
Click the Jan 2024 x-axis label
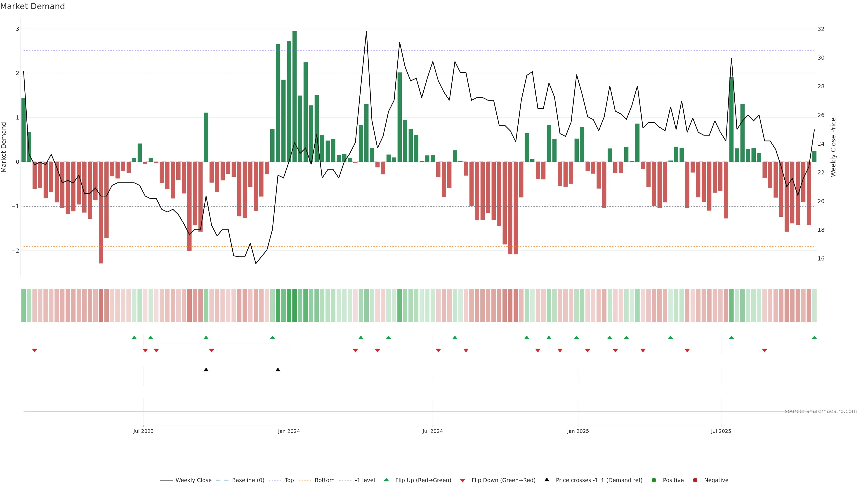tap(288, 431)
